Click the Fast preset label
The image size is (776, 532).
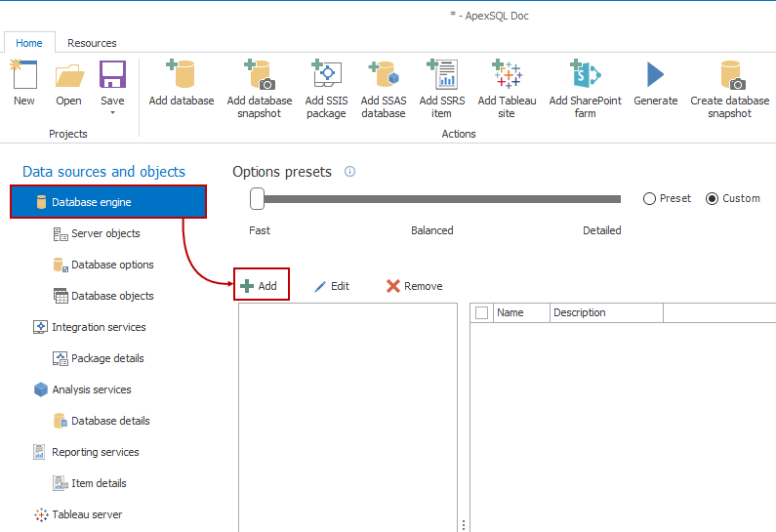(x=260, y=230)
